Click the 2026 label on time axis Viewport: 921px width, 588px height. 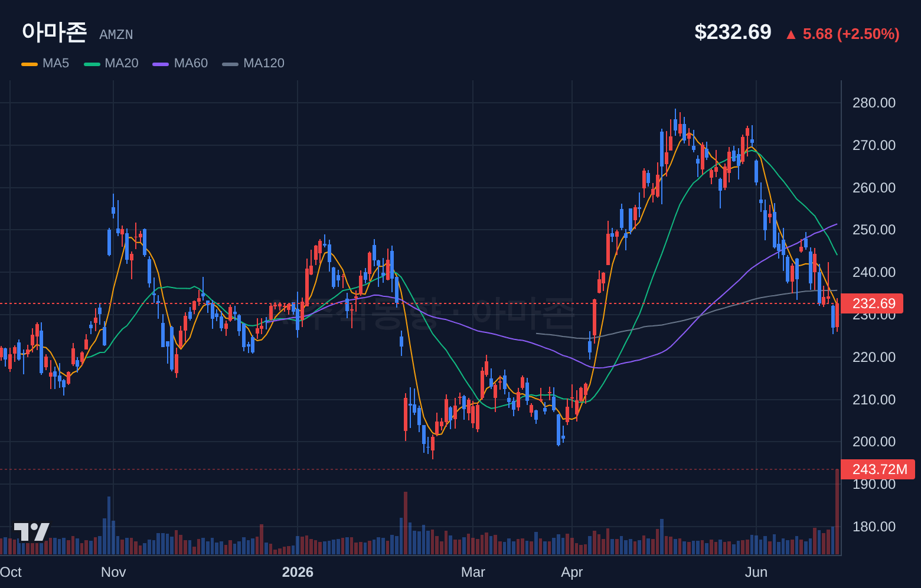coord(298,572)
